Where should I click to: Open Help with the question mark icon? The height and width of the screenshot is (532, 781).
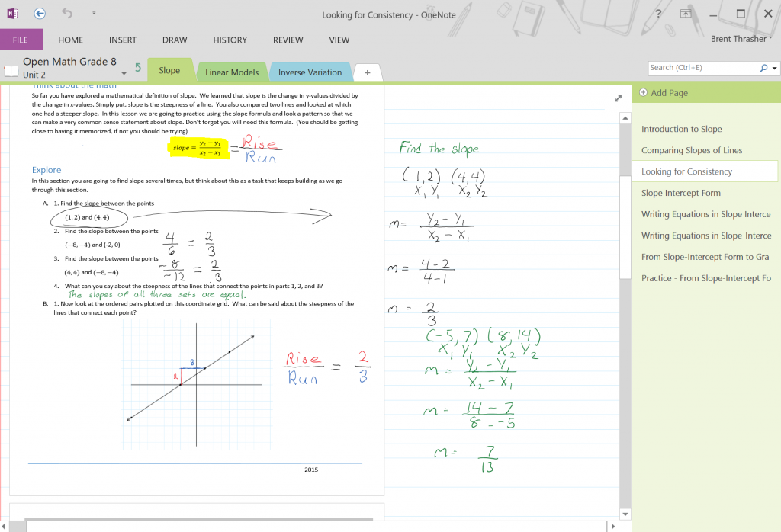pyautogui.click(x=658, y=14)
